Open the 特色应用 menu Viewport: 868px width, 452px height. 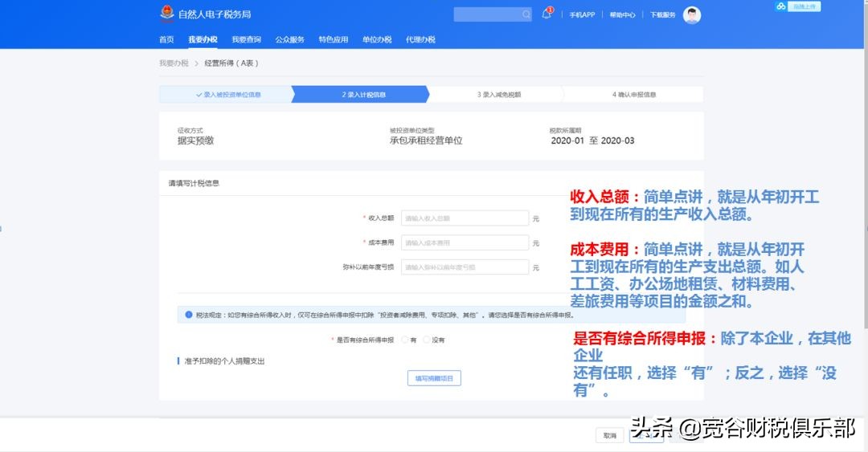coord(334,39)
